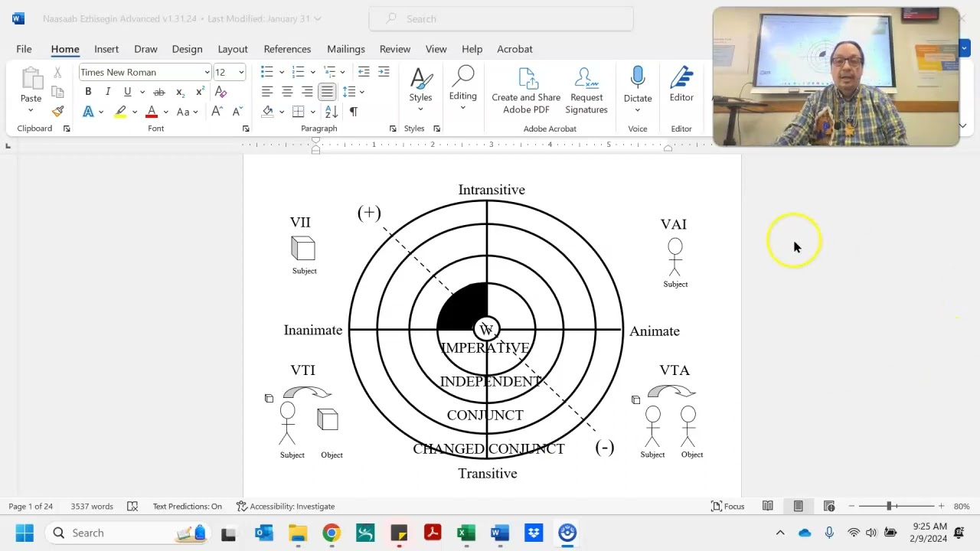
Task: Switch to Read Mode view
Action: pyautogui.click(x=767, y=506)
